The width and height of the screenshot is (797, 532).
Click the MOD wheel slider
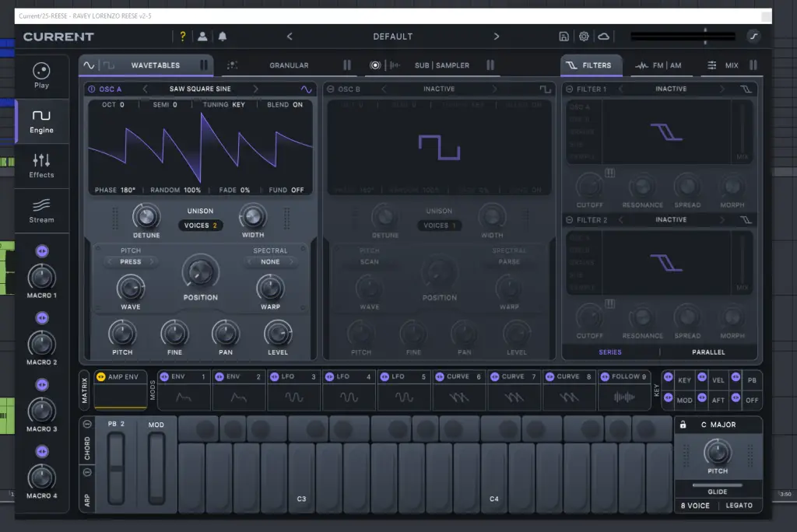156,468
